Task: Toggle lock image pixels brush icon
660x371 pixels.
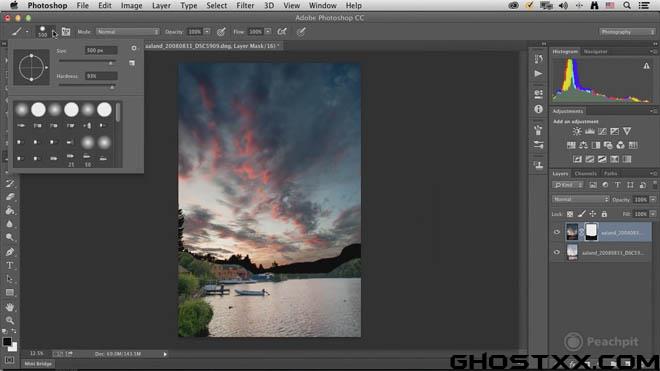Action: click(581, 214)
